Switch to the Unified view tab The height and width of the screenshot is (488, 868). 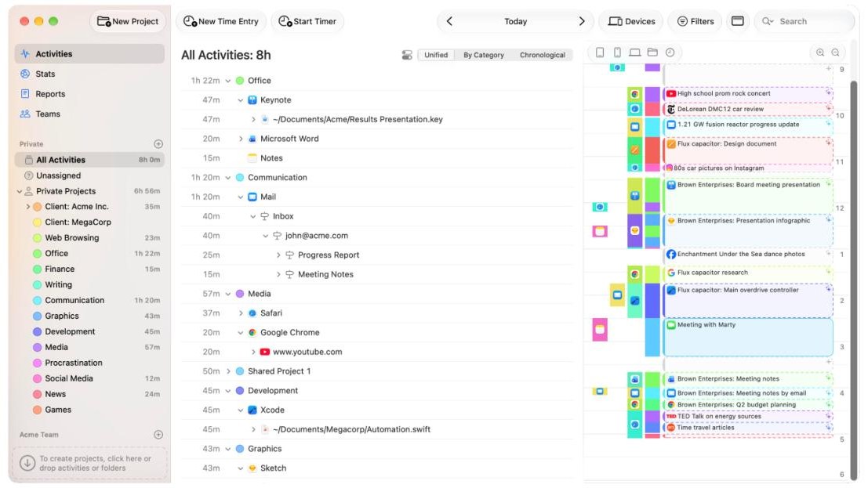[436, 55]
